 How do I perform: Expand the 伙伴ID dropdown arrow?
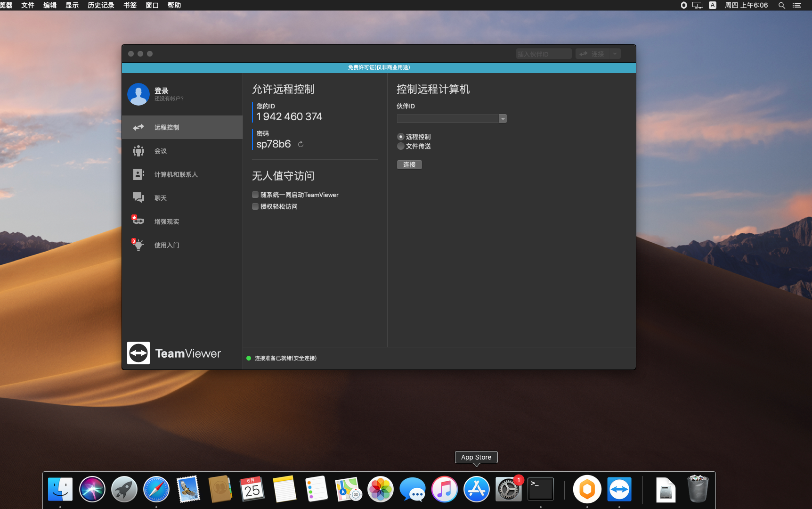(x=503, y=118)
